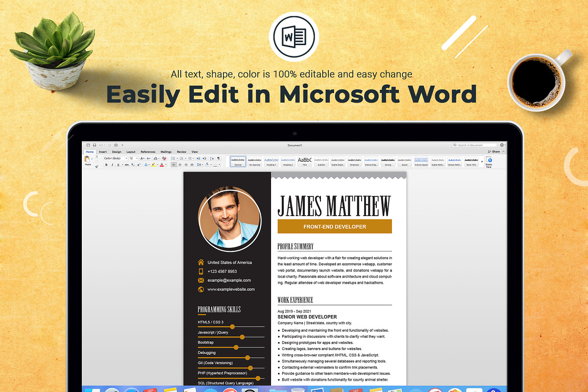The height and width of the screenshot is (392, 588).
Task: Open the customize quick access toolbar arrow
Action: tap(122, 145)
